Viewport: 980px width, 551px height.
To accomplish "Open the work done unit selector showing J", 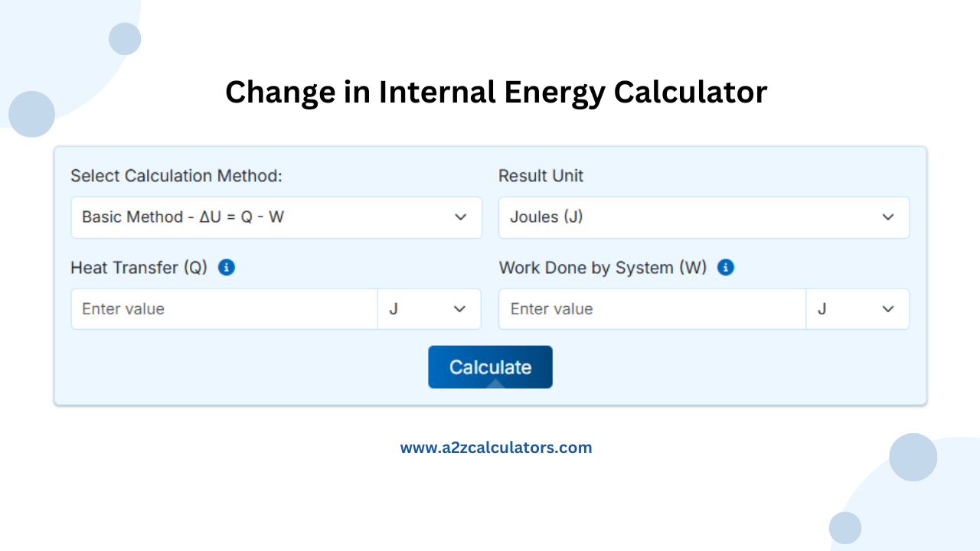I will [857, 309].
